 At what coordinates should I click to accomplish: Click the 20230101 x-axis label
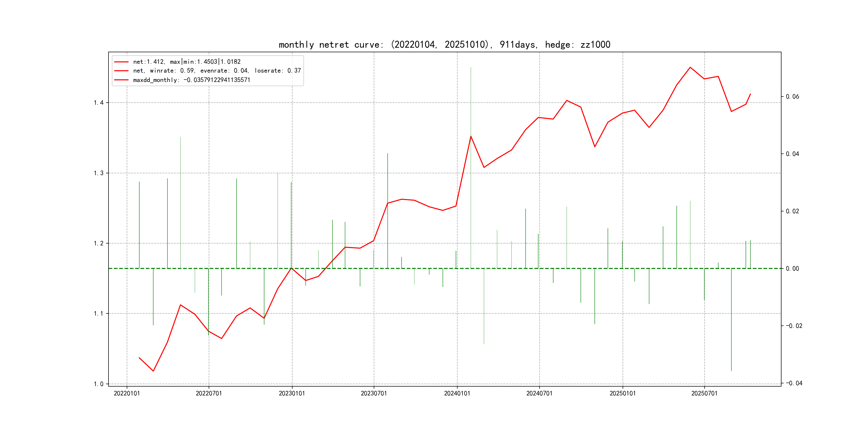click(x=291, y=393)
